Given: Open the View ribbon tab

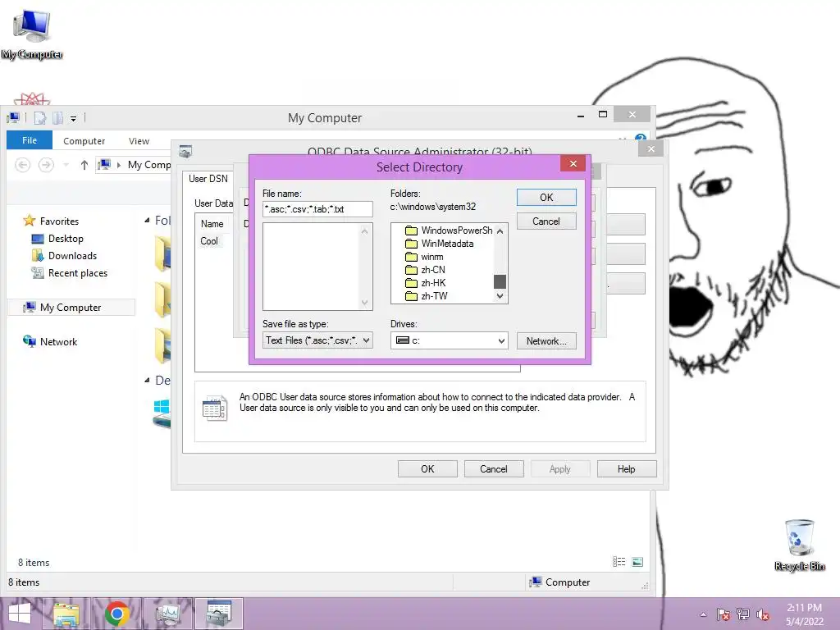Looking at the screenshot, I should pos(139,141).
